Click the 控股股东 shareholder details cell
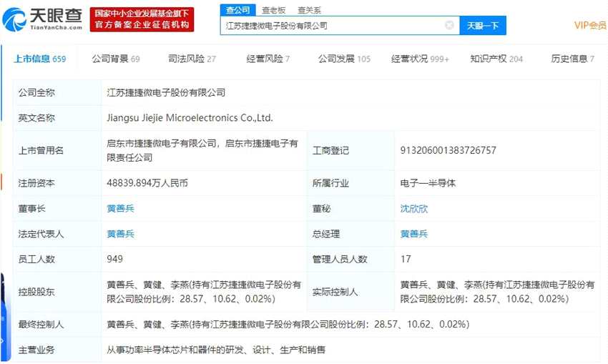Image resolution: width=608 pixels, height=364 pixels. 204,292
